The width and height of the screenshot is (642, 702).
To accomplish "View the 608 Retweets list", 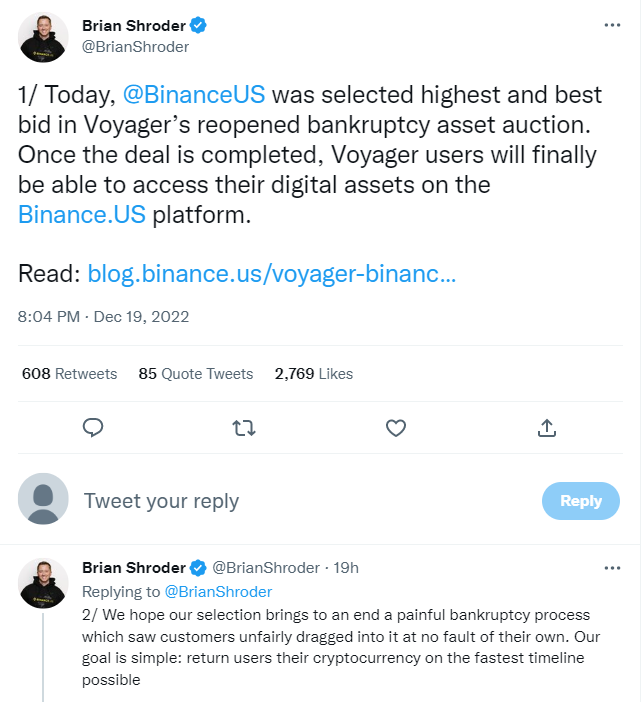I will pyautogui.click(x=69, y=373).
